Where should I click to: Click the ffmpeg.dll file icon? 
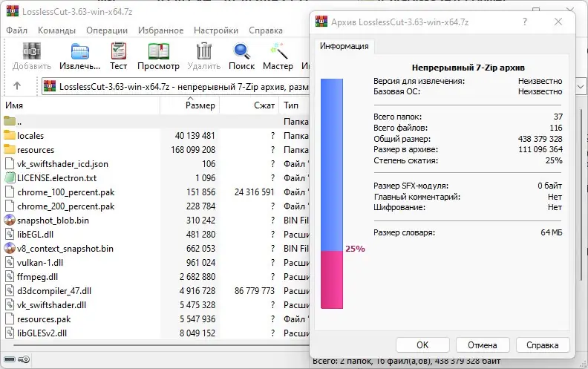coord(10,277)
